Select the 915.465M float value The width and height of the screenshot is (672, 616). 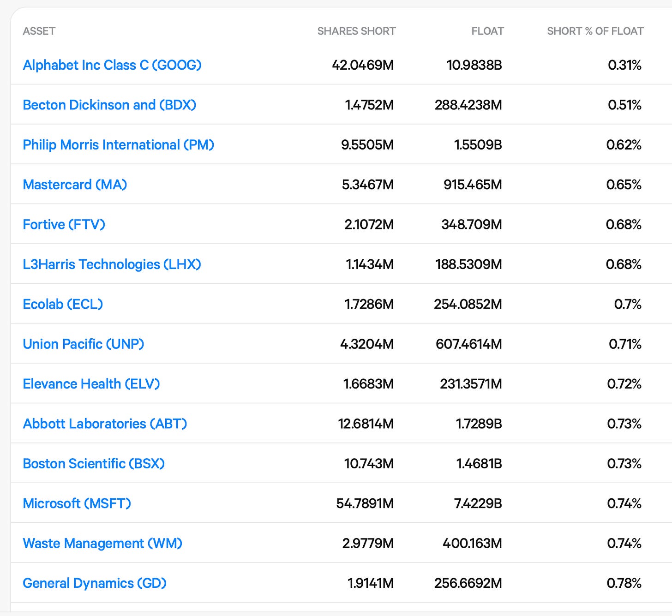coord(473,185)
